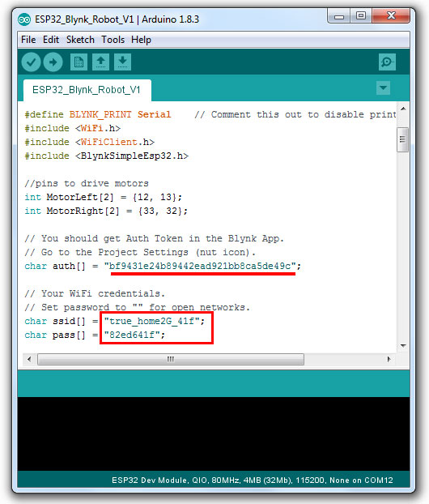
Task: Click the pass value "82ed641f"
Action: pyautogui.click(x=132, y=335)
